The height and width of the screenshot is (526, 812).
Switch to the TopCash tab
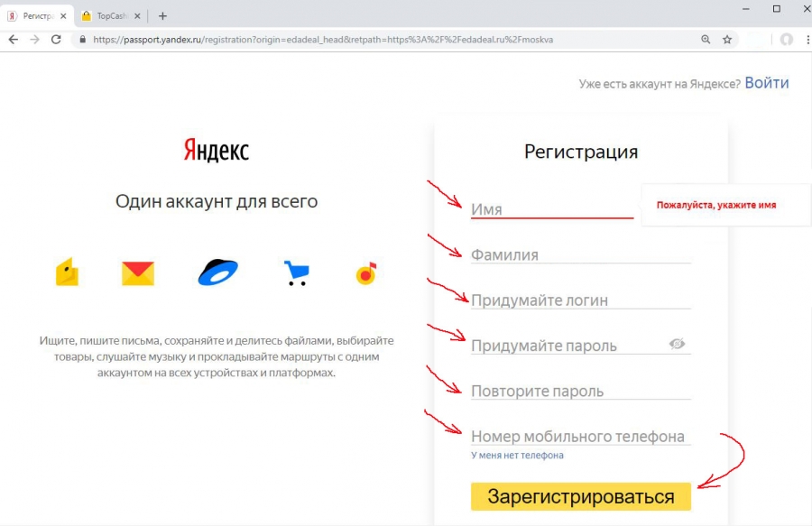(x=111, y=16)
